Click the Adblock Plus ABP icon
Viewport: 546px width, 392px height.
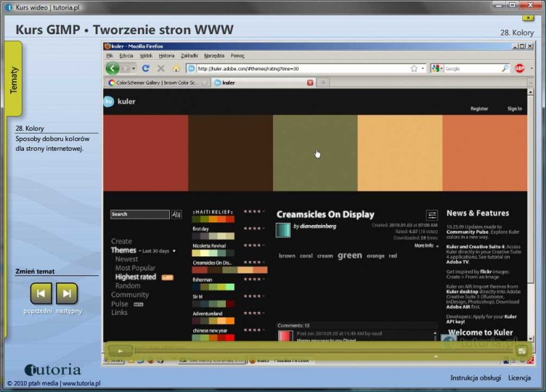point(519,68)
